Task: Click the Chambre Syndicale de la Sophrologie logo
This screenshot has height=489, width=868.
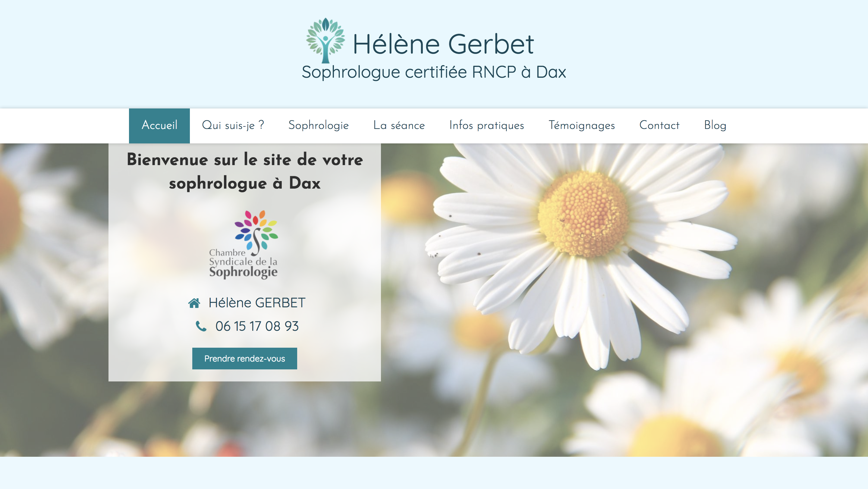Action: [243, 245]
